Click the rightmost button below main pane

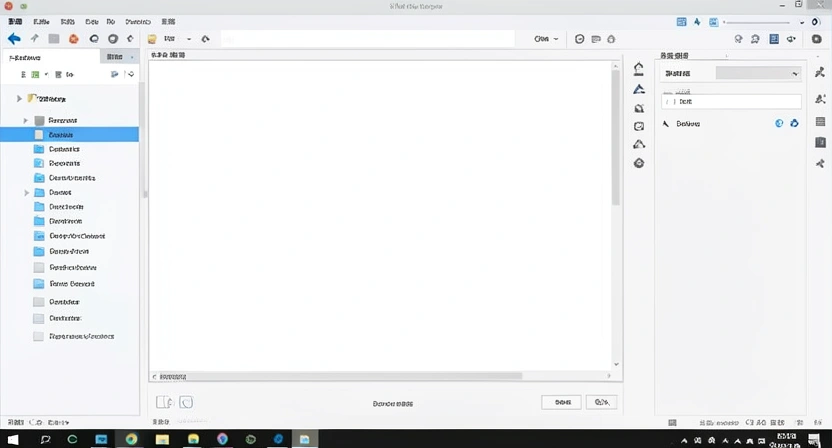pyautogui.click(x=601, y=402)
